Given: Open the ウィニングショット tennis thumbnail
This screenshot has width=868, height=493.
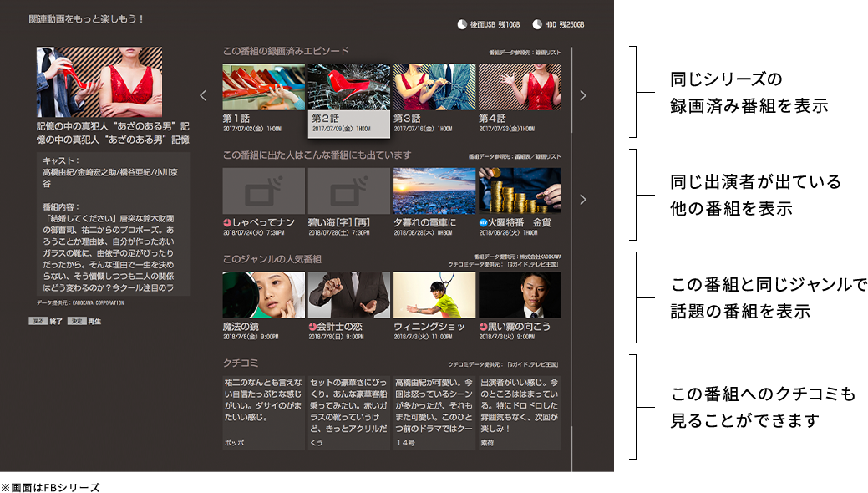Looking at the screenshot, I should (x=434, y=295).
